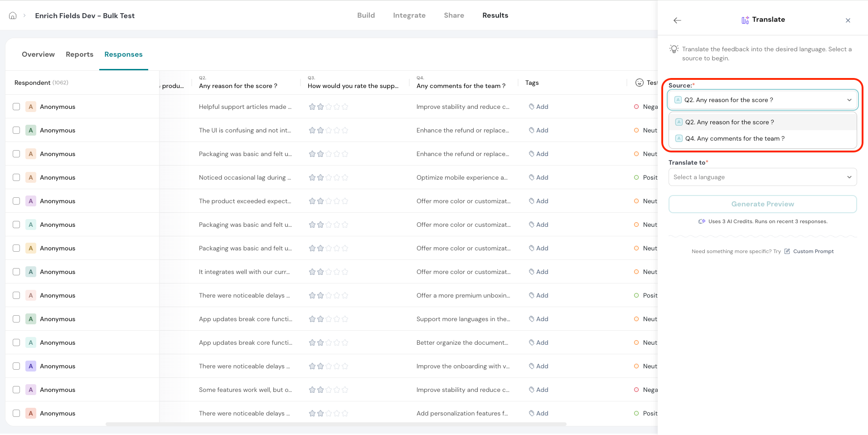The width and height of the screenshot is (868, 435).
Task: Click the smiley sentiment column icon
Action: 639,83
